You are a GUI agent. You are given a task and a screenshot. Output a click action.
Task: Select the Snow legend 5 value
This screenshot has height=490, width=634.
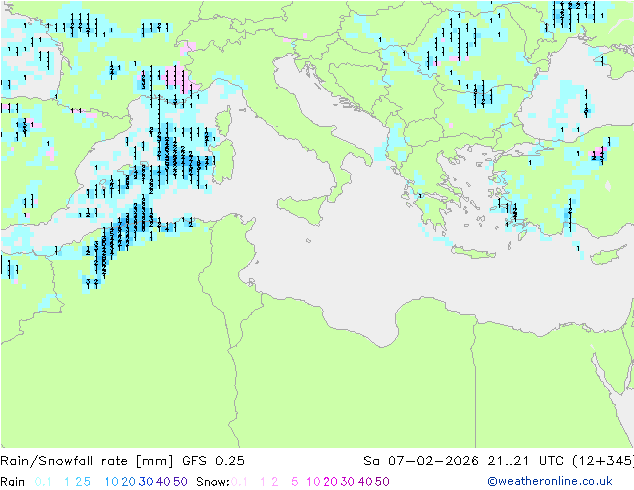coord(294,482)
